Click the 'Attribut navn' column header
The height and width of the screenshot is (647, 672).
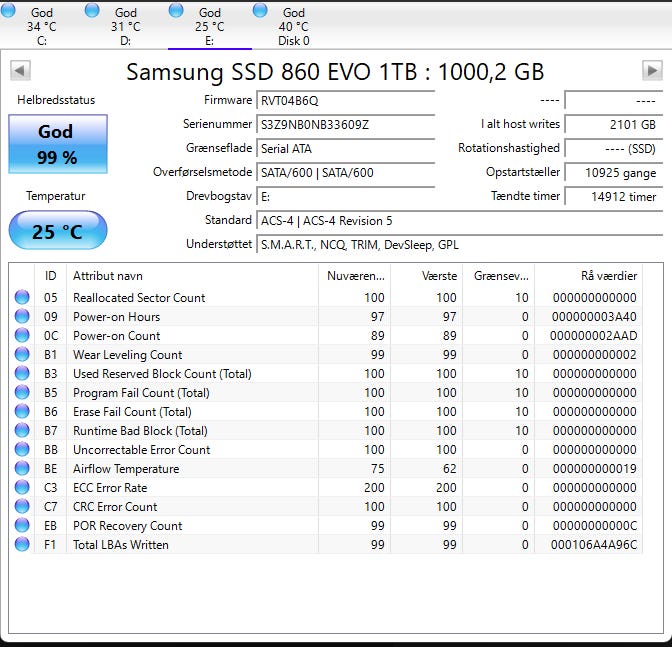coord(110,275)
